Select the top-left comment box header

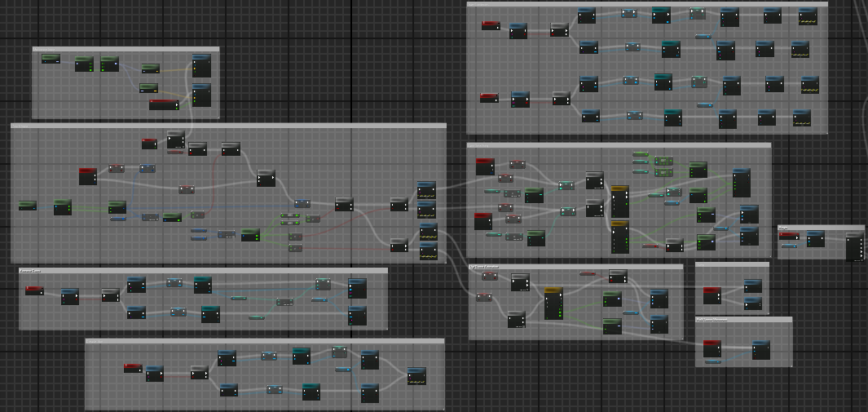click(126, 50)
